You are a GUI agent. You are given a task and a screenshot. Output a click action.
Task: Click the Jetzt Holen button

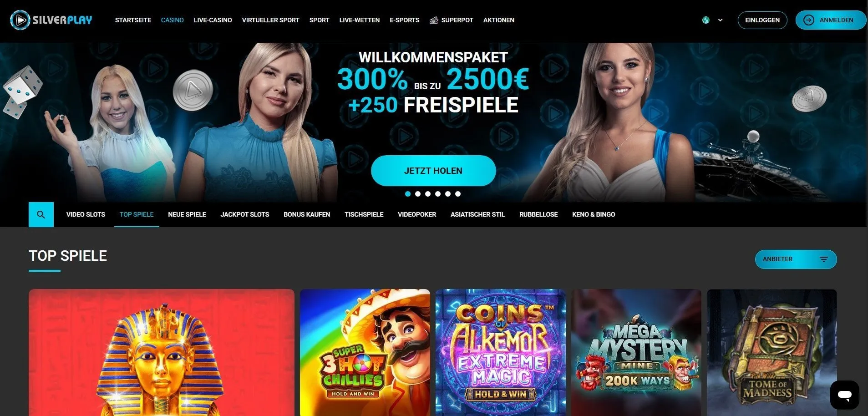(433, 171)
